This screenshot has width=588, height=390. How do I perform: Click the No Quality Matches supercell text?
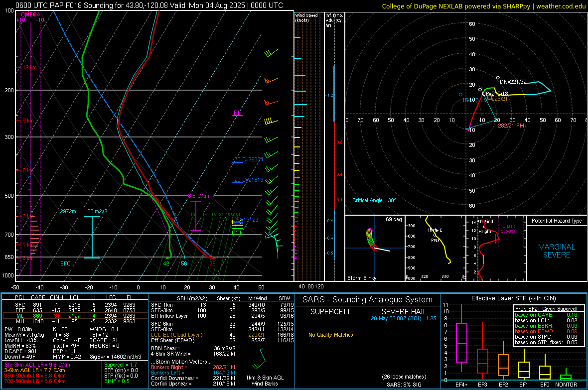coord(331,335)
